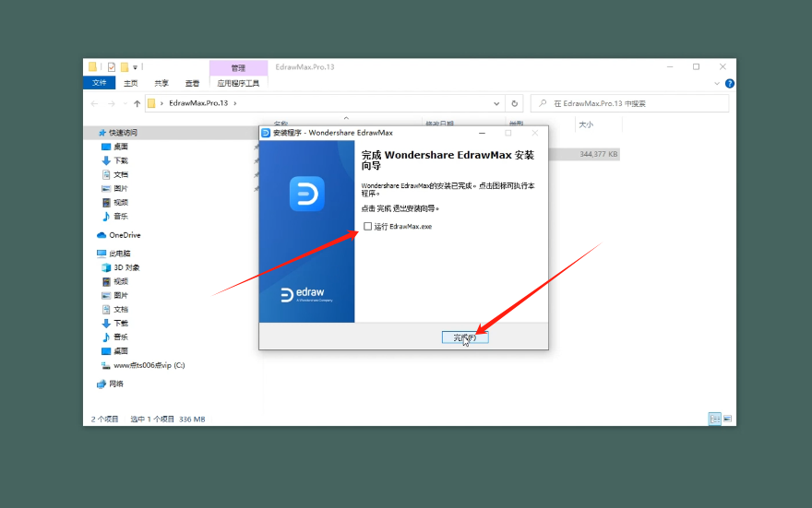This screenshot has width=812, height=508.
Task: Switch to the 查看 ribbon tab
Action: tap(192, 83)
